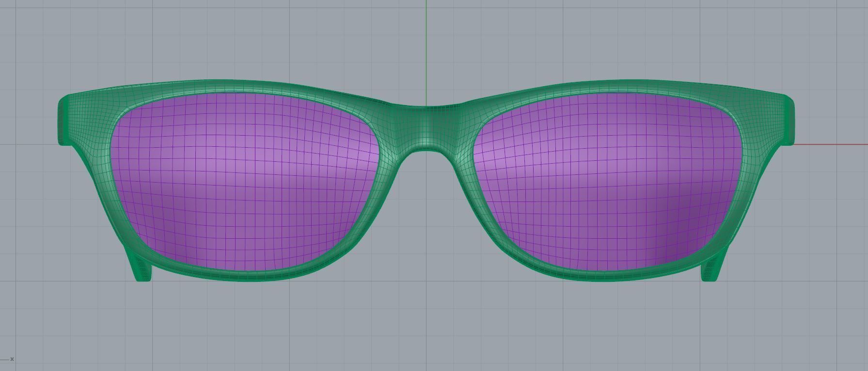The height and width of the screenshot is (371, 868).
Task: Pick the green nose bridge of the frame
Action: [x=426, y=127]
